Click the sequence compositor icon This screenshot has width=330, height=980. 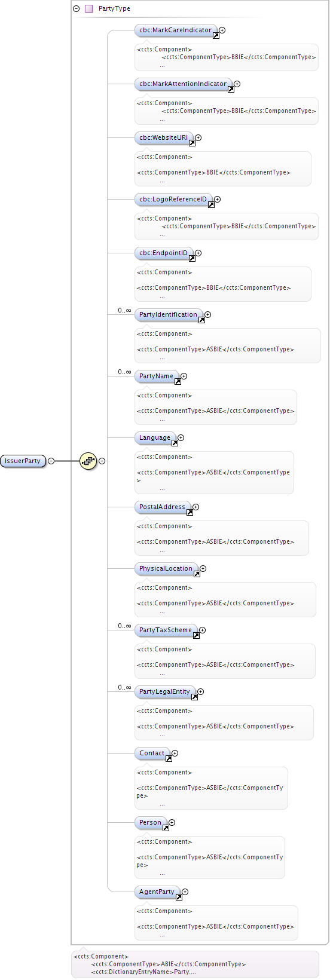88,461
